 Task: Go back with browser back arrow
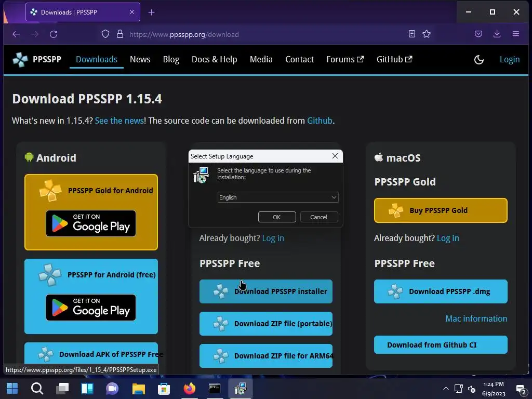coord(16,34)
